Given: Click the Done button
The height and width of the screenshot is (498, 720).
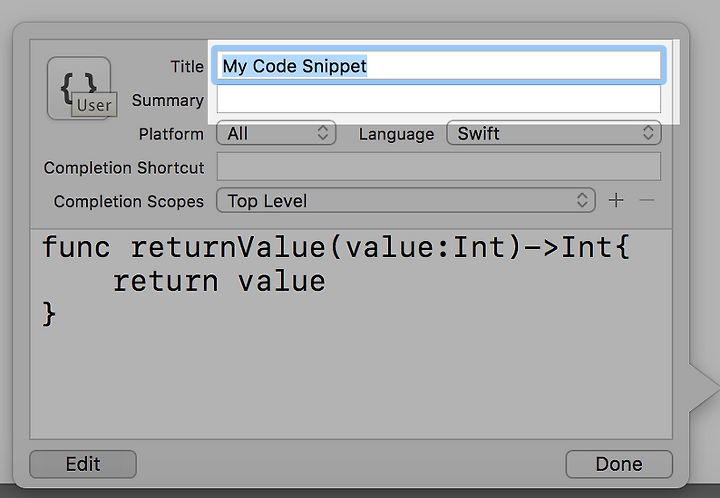Looking at the screenshot, I should (619, 464).
